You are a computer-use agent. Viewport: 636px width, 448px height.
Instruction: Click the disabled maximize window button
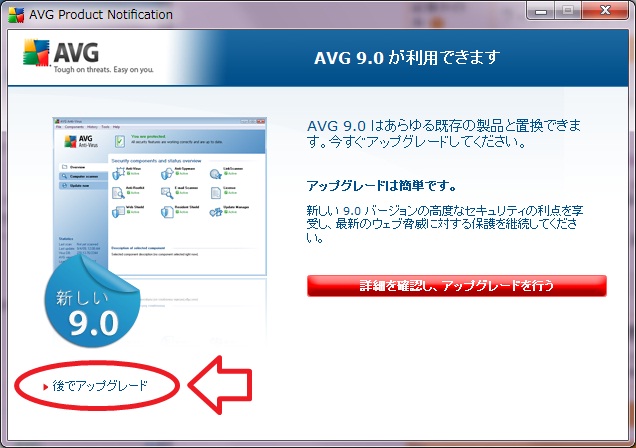568,11
